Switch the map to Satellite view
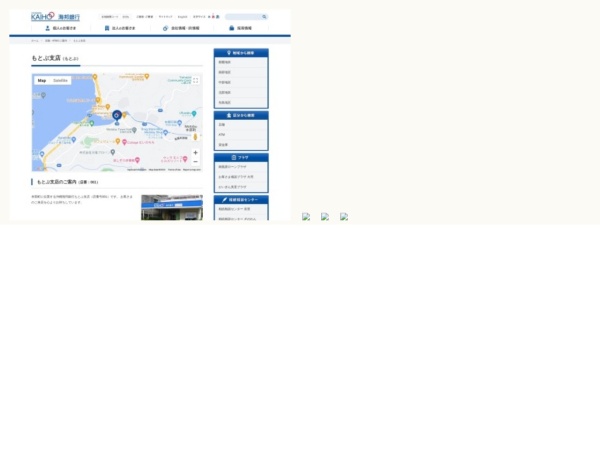The width and height of the screenshot is (600, 450). 60,81
